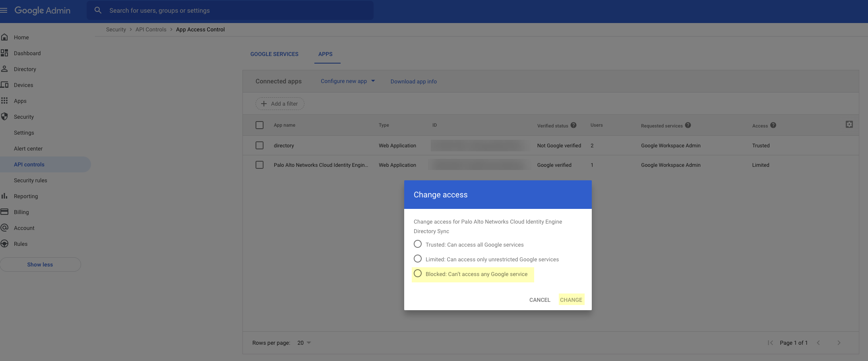
Task: Select the Trusted access radio option
Action: pos(418,244)
